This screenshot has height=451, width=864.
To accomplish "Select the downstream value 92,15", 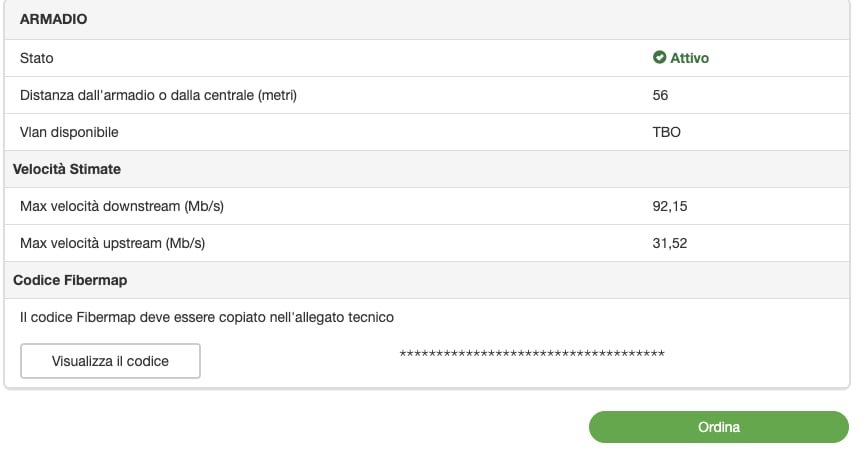I will click(x=670, y=206).
